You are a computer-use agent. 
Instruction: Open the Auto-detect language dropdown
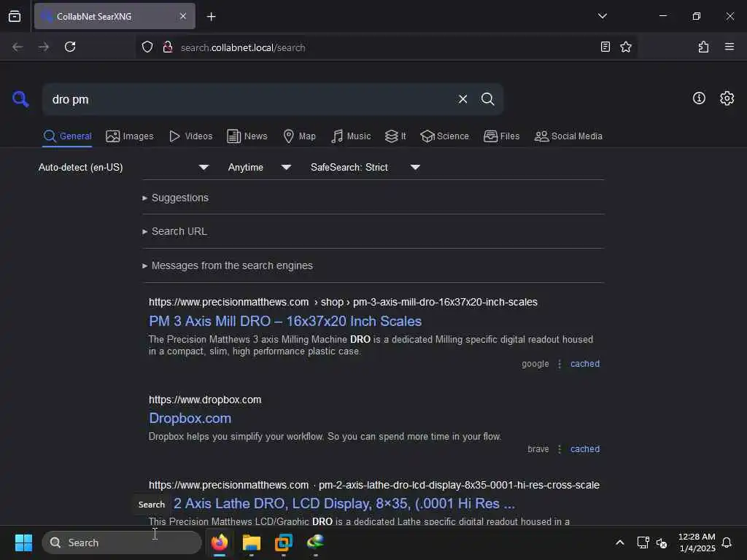123,167
